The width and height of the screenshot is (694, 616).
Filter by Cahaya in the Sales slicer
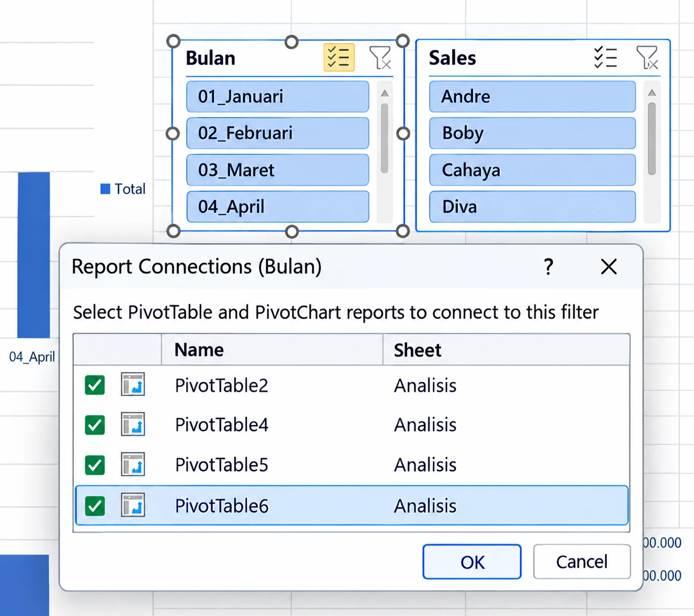point(532,170)
